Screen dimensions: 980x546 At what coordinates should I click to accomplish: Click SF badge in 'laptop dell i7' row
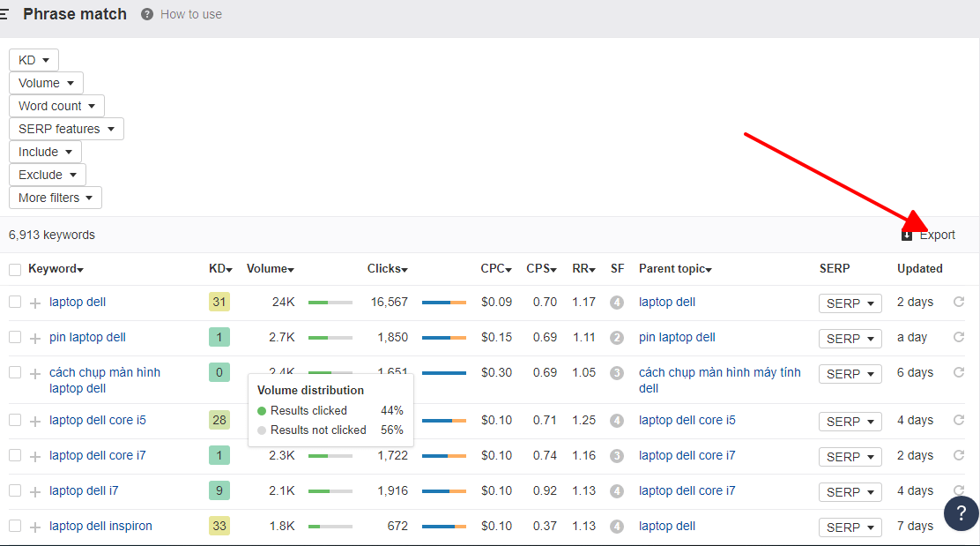617,491
